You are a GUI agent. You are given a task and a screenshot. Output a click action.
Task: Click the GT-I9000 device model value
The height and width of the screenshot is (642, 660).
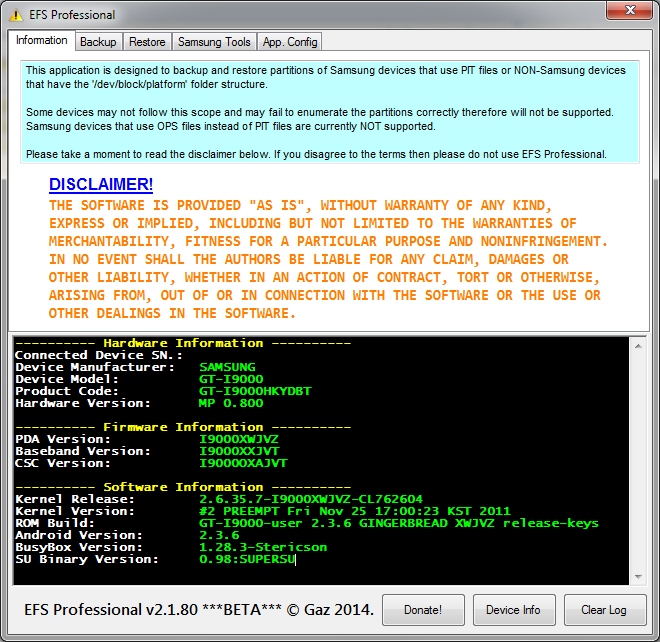[231, 379]
